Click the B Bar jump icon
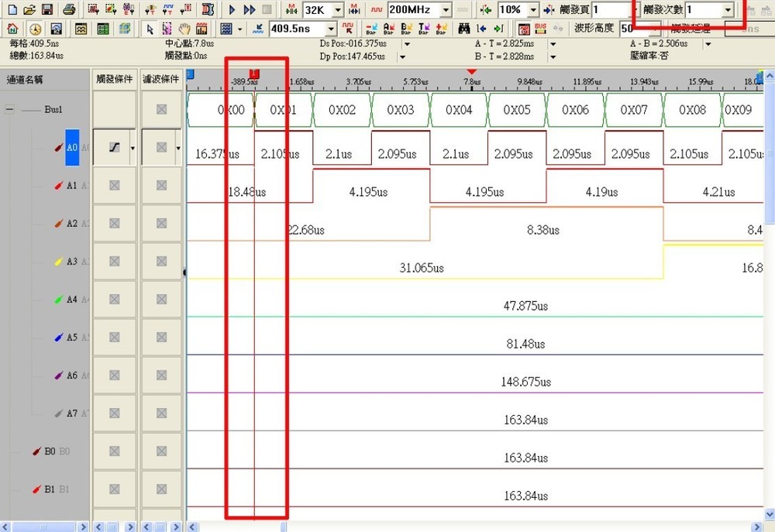This screenshot has width=775, height=532. 406,29
